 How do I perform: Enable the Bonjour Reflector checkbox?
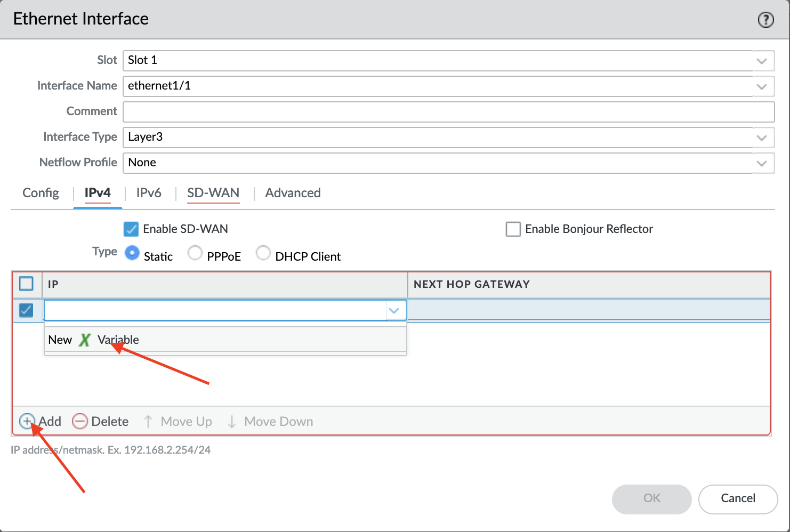click(x=513, y=229)
